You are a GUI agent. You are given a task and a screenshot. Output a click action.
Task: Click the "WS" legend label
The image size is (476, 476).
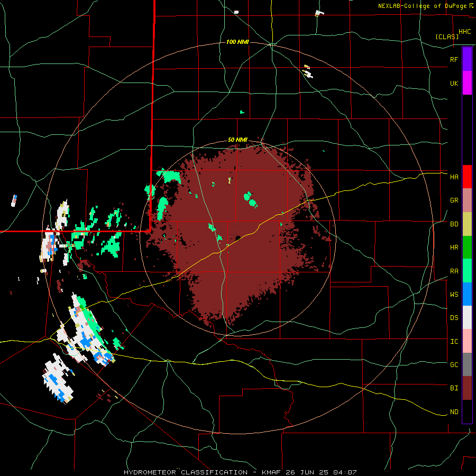454,295
